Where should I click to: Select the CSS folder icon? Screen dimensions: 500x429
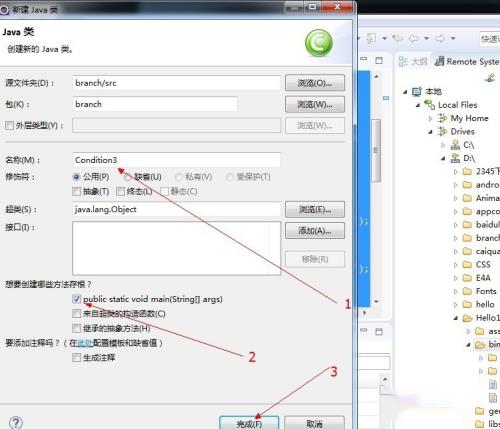[468, 265]
